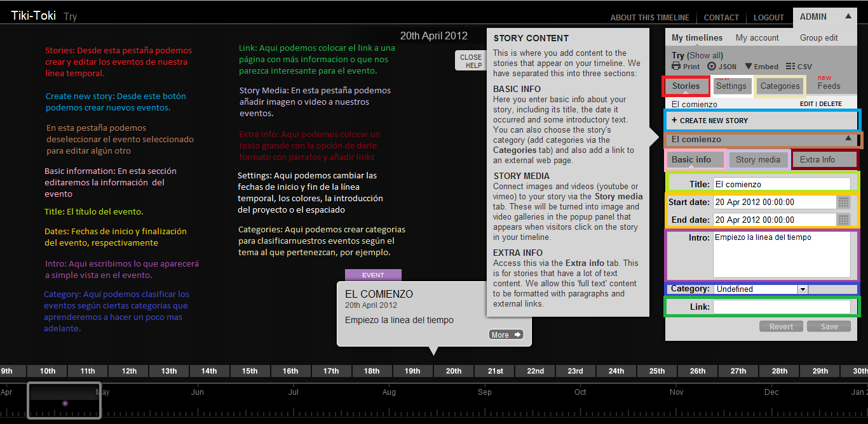
Task: Click the Delete link for El comienzo
Action: click(x=830, y=104)
